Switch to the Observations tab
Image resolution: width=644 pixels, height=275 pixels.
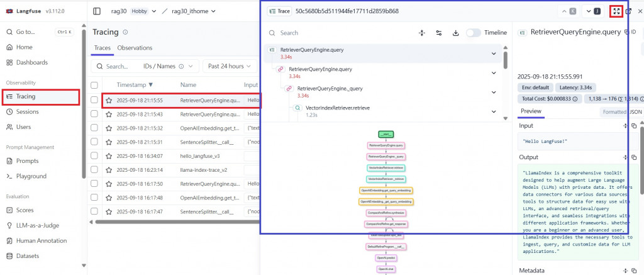tap(135, 48)
